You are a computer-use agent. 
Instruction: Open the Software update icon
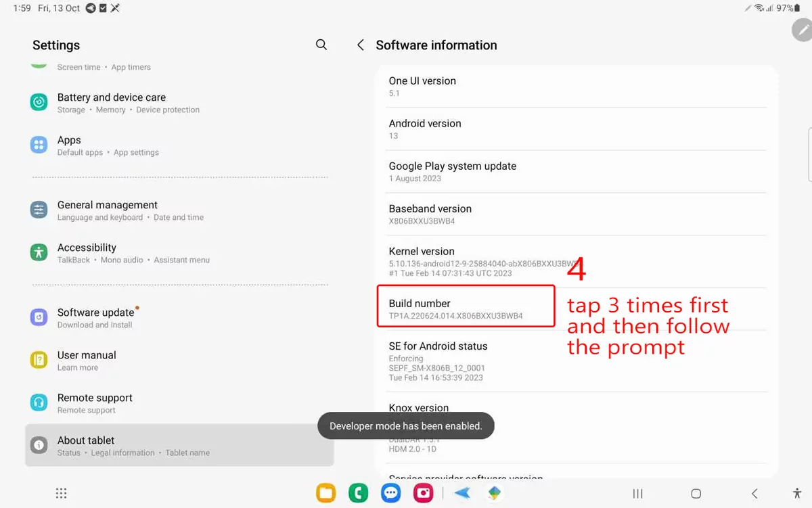click(x=39, y=317)
